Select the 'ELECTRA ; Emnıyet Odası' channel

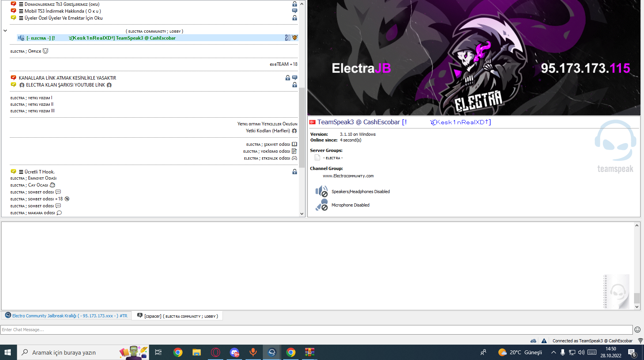tap(33, 178)
